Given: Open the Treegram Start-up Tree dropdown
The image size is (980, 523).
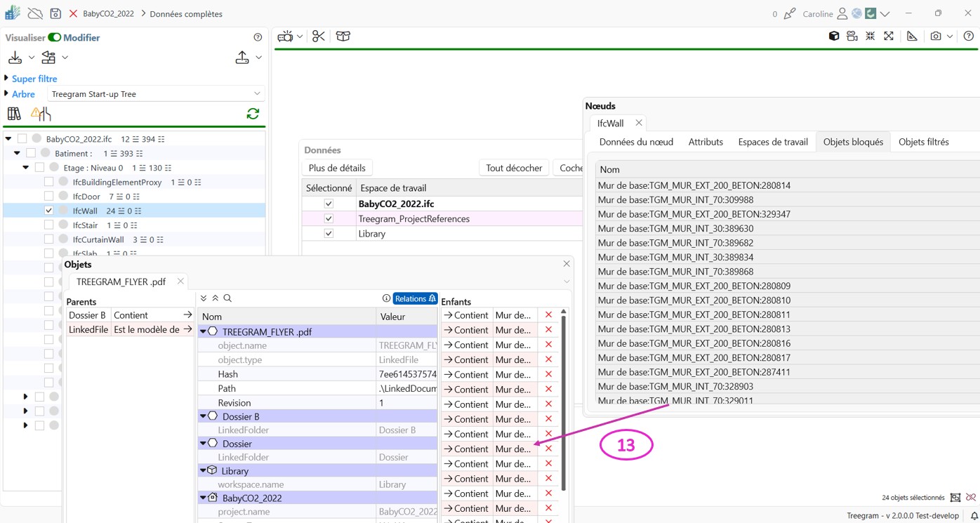Looking at the screenshot, I should coord(155,94).
